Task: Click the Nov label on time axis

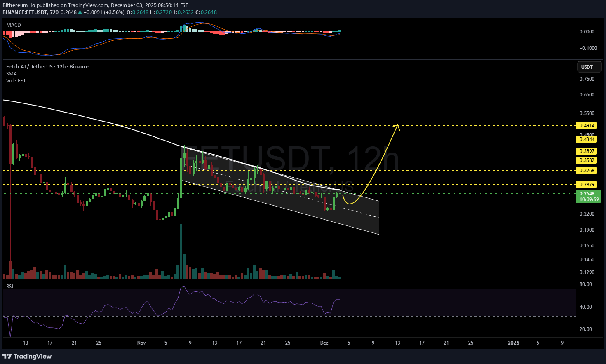Action: 141,343
